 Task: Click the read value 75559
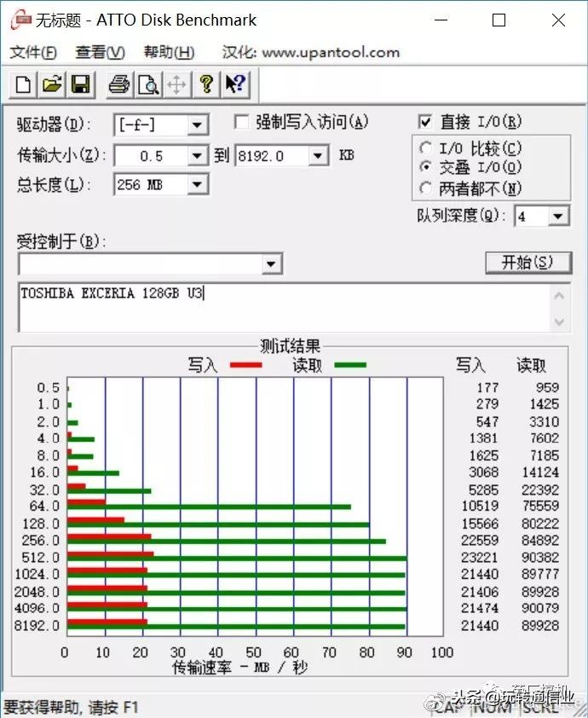pyautogui.click(x=540, y=506)
